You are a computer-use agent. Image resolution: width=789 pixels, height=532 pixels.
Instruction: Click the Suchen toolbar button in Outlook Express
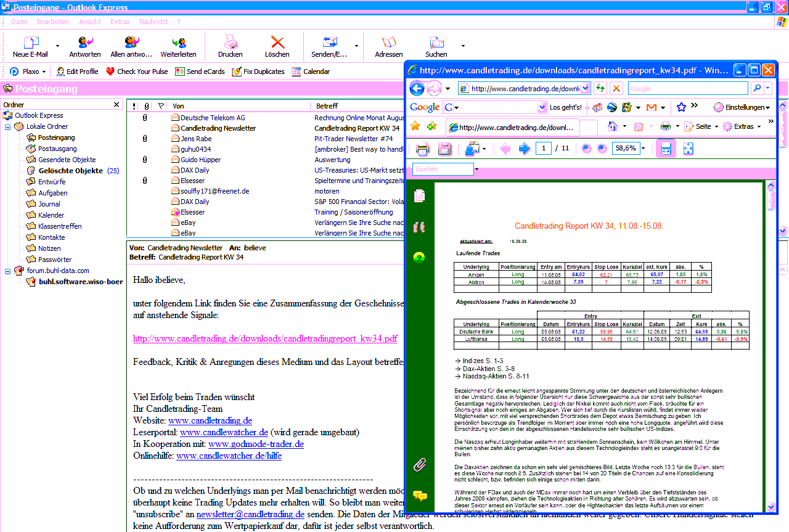point(436,47)
